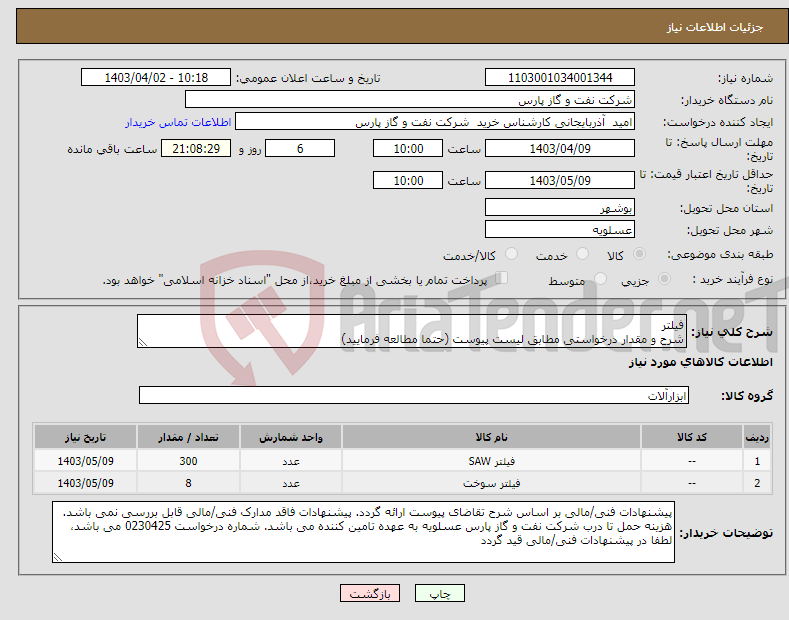Open buyer contact info link
The width and height of the screenshot is (789, 620).
click(178, 122)
